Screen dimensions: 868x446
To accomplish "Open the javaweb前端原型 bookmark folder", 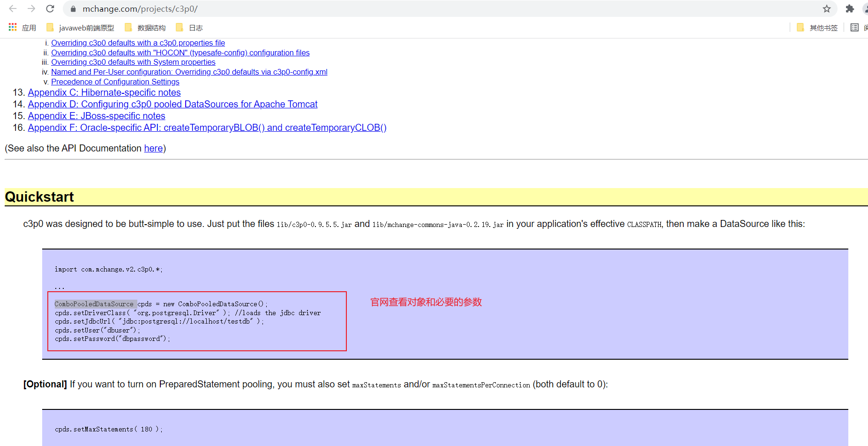I will 80,28.
